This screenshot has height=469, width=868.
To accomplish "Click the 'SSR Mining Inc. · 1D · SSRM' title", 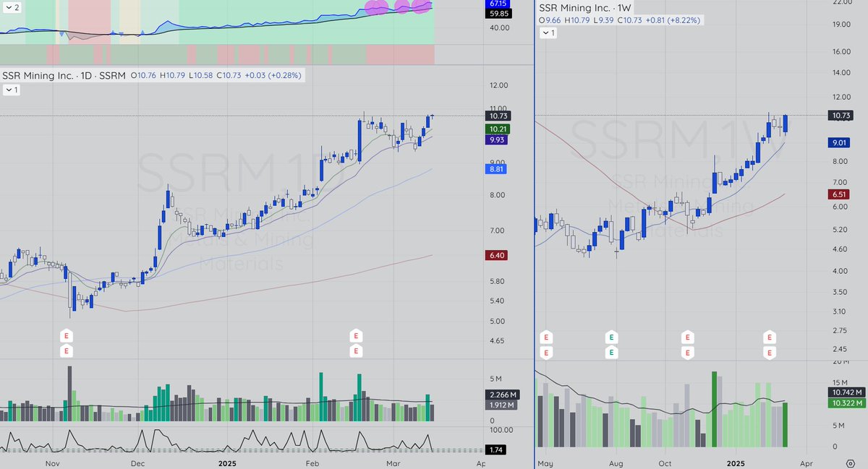I will coord(62,75).
